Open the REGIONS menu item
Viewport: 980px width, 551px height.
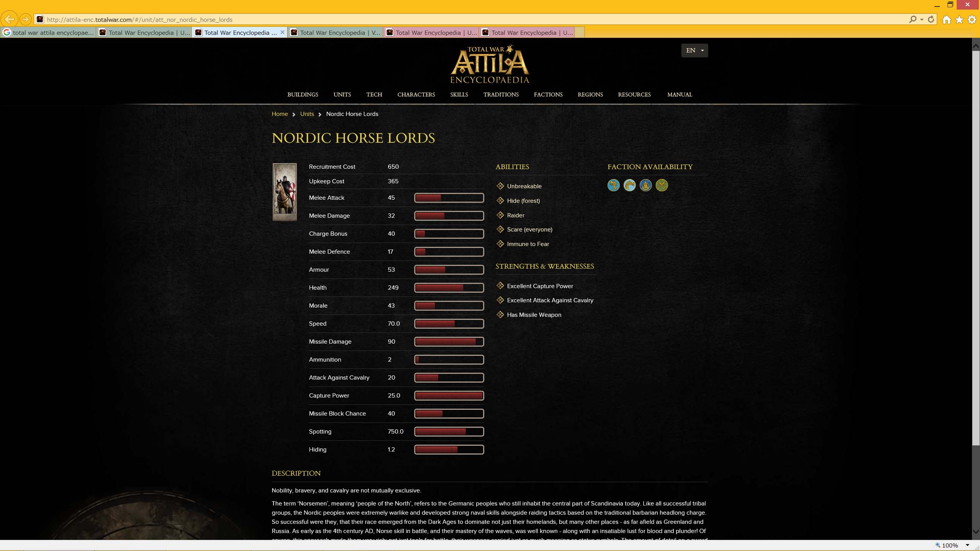pos(590,95)
